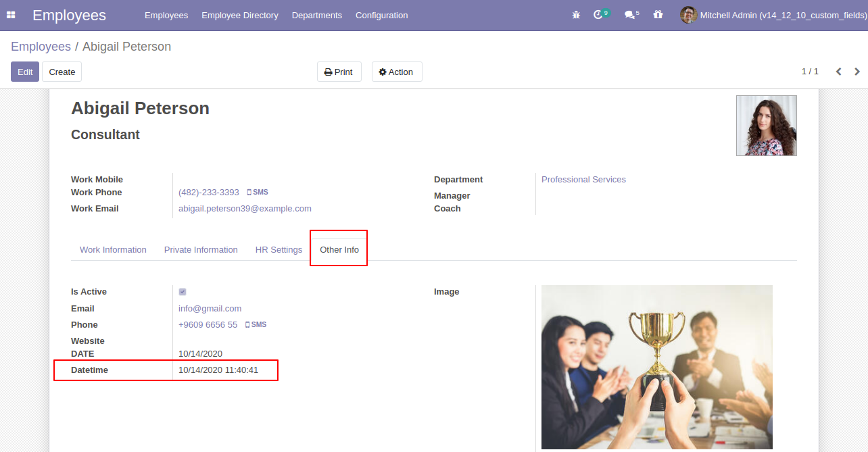Click the gift icon in top bar
The image size is (868, 452).
(x=658, y=15)
